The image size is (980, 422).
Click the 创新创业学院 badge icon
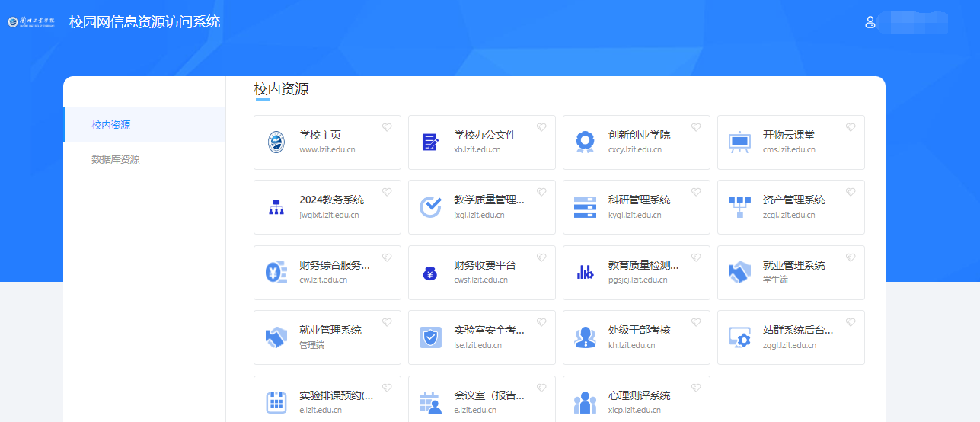pyautogui.click(x=585, y=142)
